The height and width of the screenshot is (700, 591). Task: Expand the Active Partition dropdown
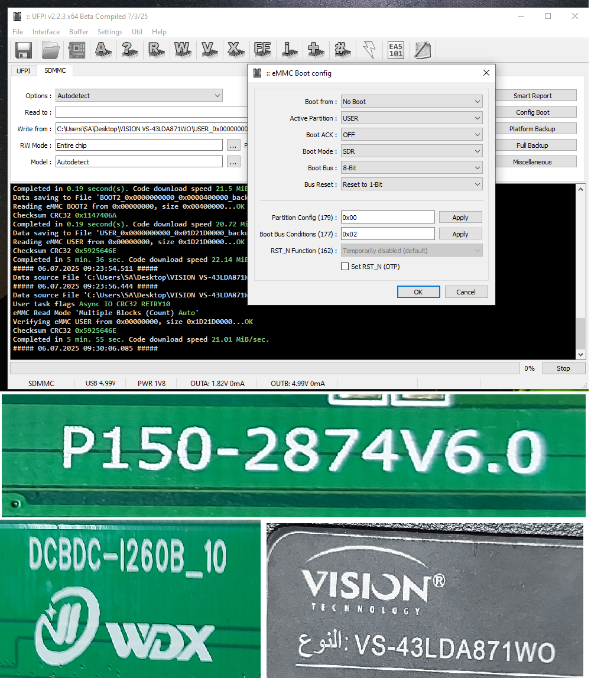point(411,118)
